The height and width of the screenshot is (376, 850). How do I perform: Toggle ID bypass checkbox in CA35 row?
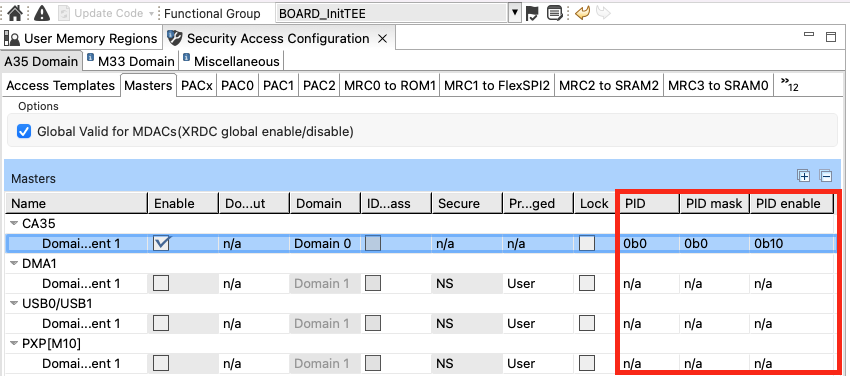point(373,243)
